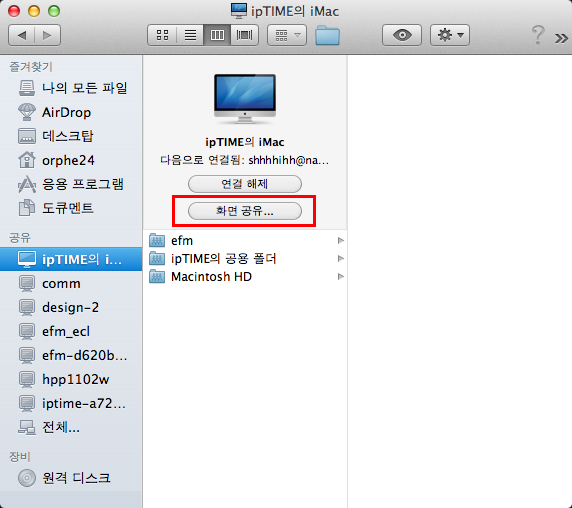Click the 공유 sidebar heading

20,238
